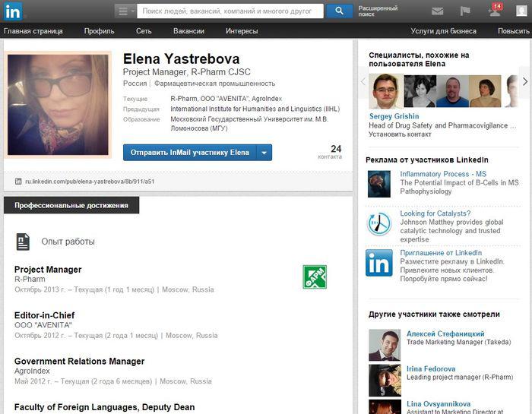
Task: Open the notifications flag icon
Action: 465,11
